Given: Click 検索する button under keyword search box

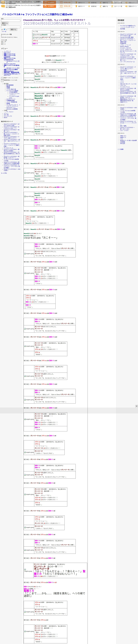Looking at the screenshot, I should click(5, 23).
